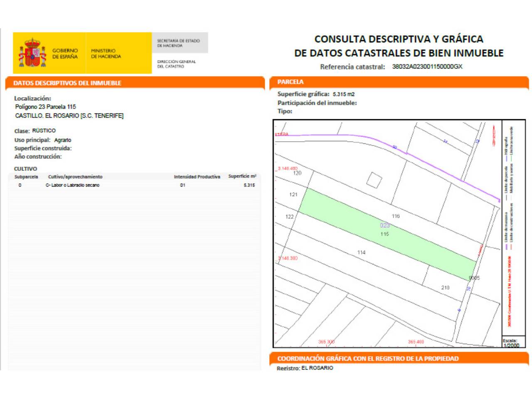This screenshot has height=399, width=532.
Task: Click the 'Agrario' main use value
Action: pyautogui.click(x=63, y=140)
